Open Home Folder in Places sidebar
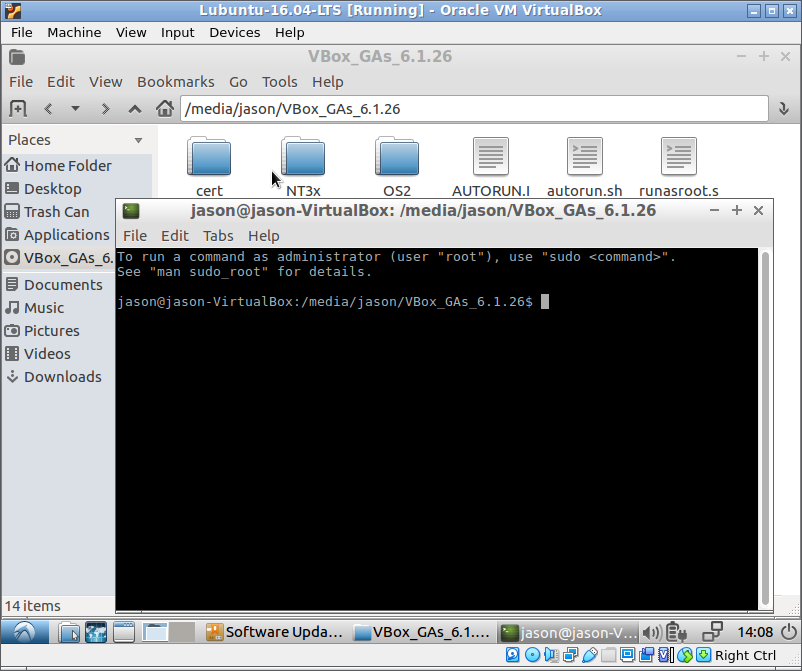Screen dimensions: 802x671 (58, 166)
